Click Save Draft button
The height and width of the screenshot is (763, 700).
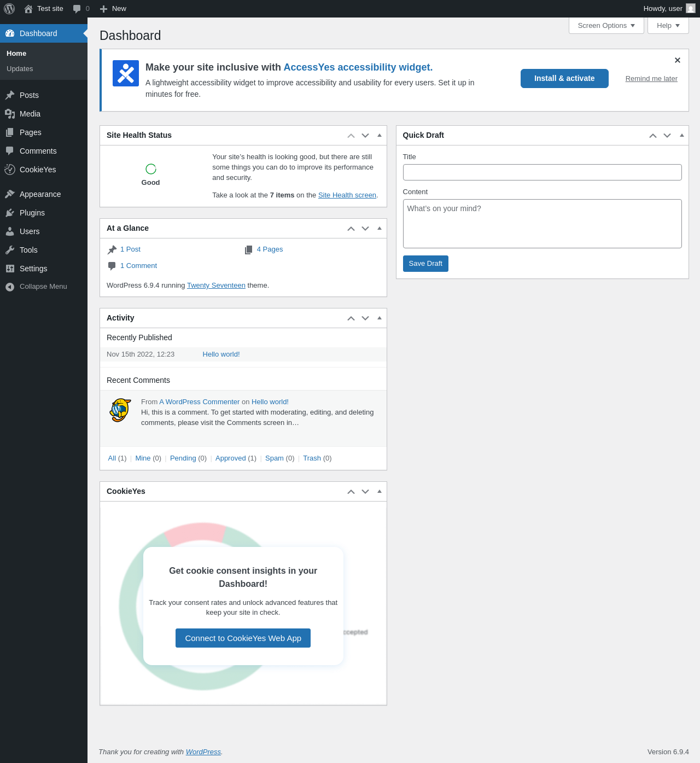tap(425, 264)
